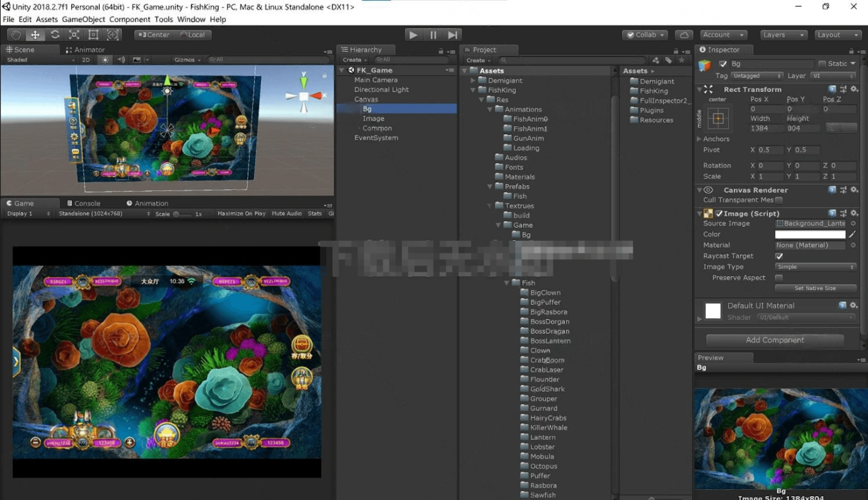Toggle Cull Transparent Mesh checkbox
The width and height of the screenshot is (868, 500).
pos(779,201)
